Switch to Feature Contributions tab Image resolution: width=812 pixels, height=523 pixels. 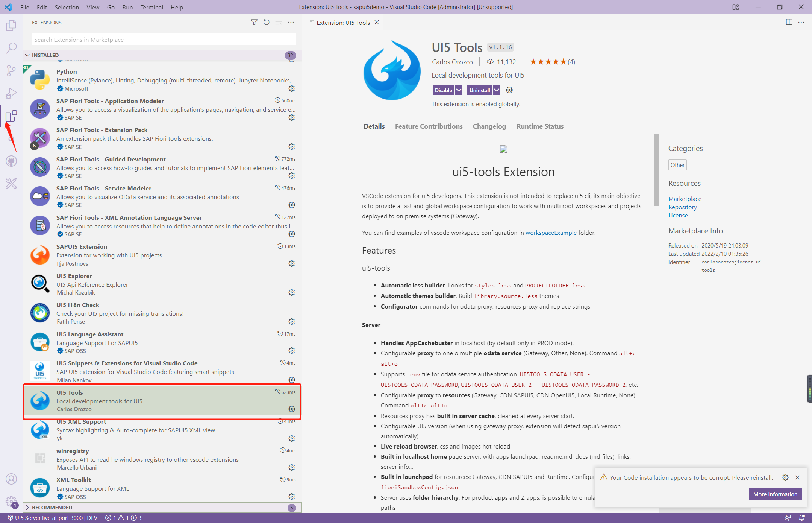tap(429, 126)
